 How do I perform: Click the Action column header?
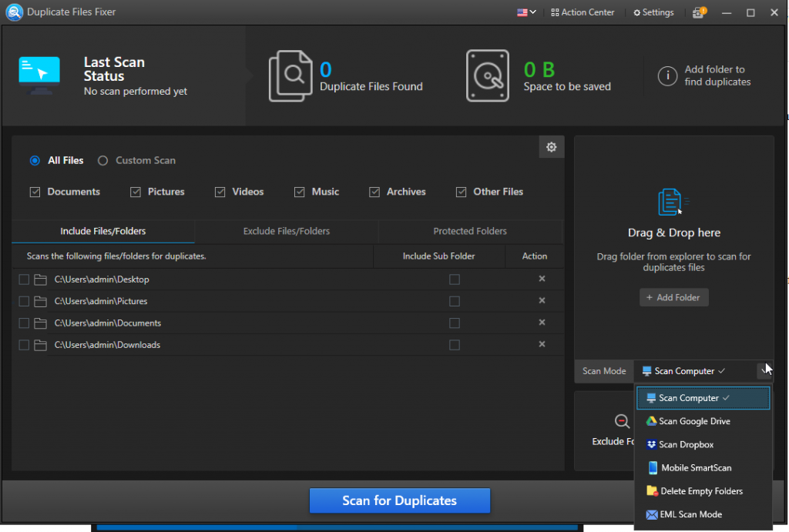[535, 256]
